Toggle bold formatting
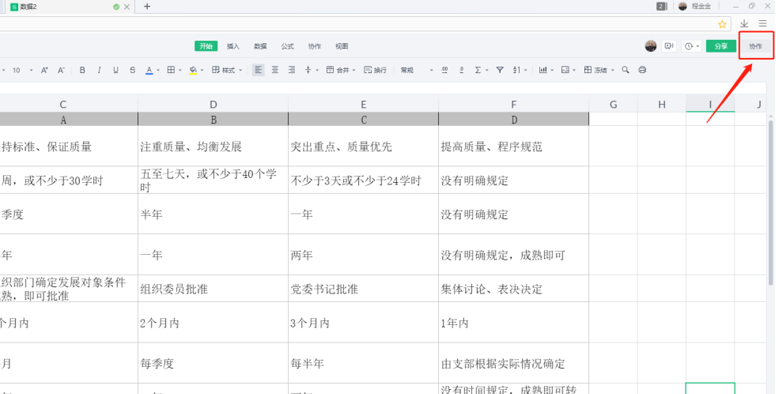This screenshot has height=394, width=776. click(x=82, y=70)
